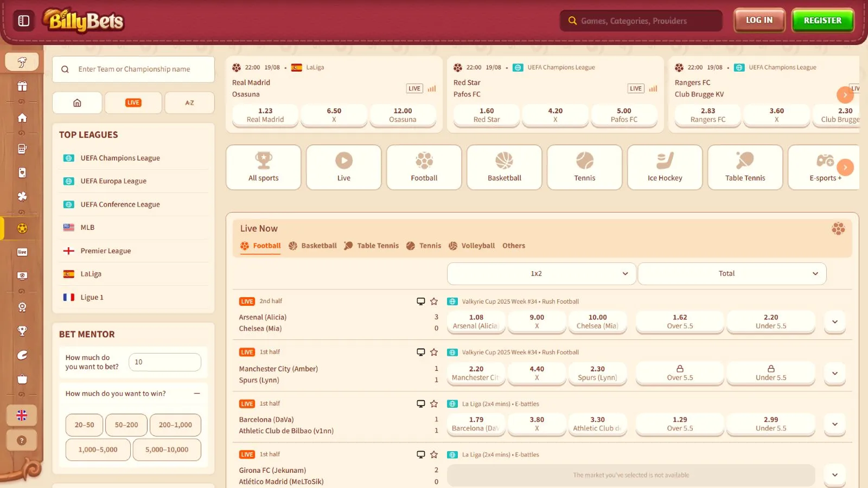Open the UK flag language selector
Image resolution: width=868 pixels, height=488 pixels.
[22, 415]
